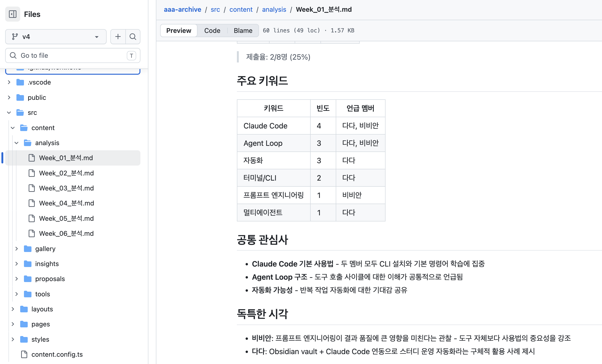The height and width of the screenshot is (364, 602).
Task: Click the gallery folder icon
Action: [x=28, y=249]
